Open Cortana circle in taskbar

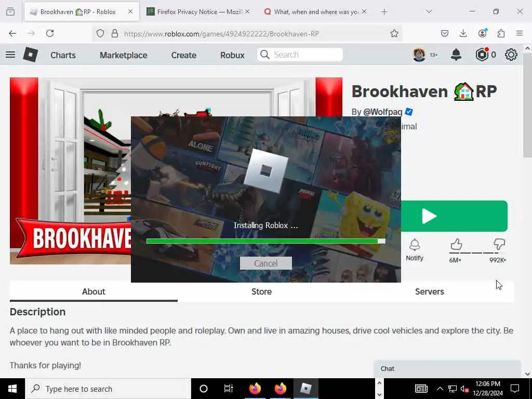[x=204, y=389]
